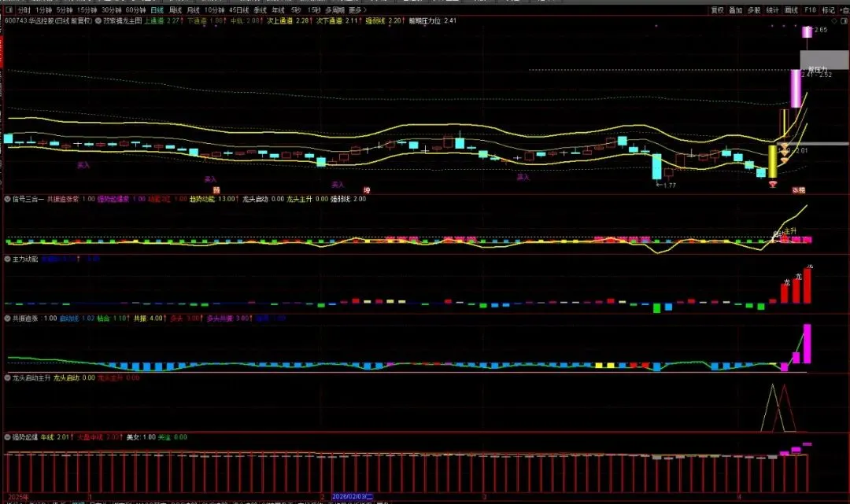Screen dimensions: 850x504
Task: Expand the 共振追涨 indicator panel menu
Action: click(8, 318)
